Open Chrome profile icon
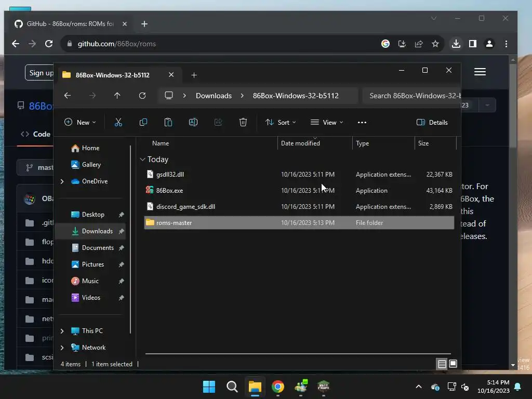532x399 pixels. pyautogui.click(x=489, y=44)
